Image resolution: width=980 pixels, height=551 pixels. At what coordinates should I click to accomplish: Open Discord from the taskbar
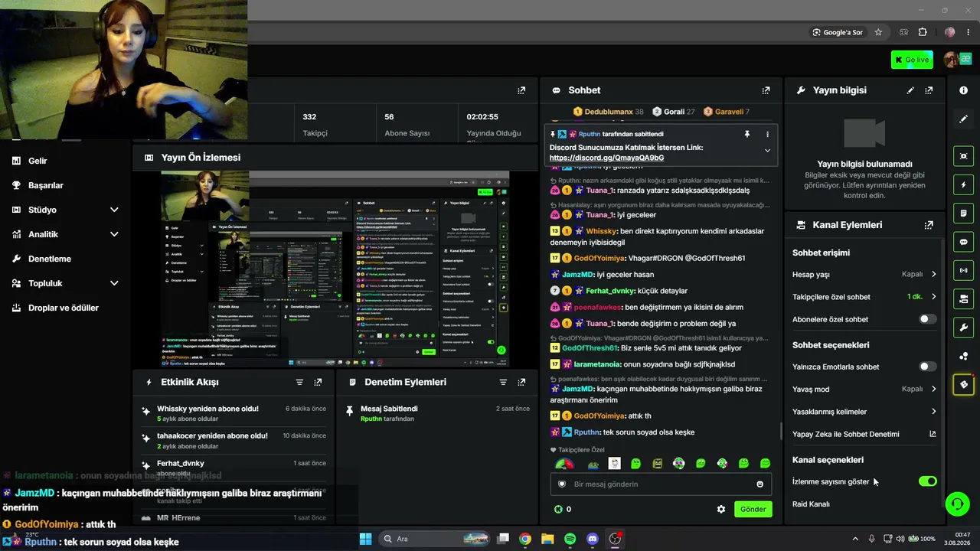592,539
